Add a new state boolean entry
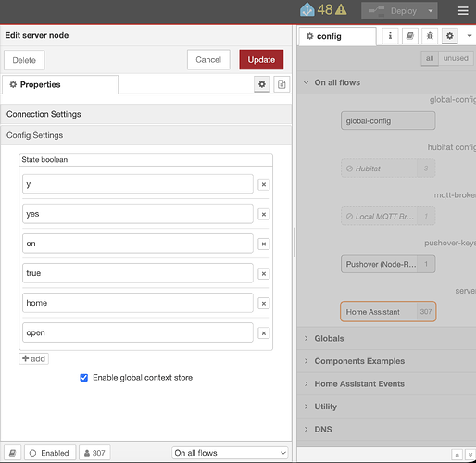This screenshot has width=476, height=463. [33, 358]
